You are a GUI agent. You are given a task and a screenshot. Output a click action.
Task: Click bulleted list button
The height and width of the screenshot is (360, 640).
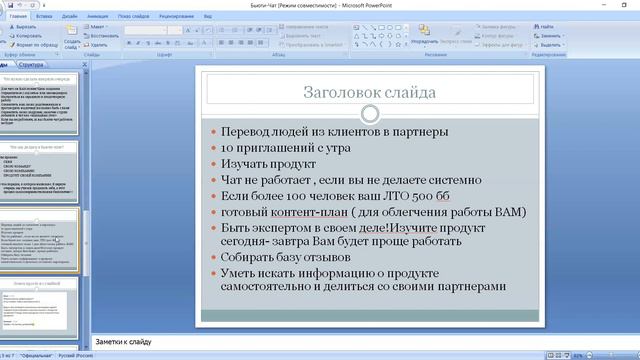tap(223, 30)
